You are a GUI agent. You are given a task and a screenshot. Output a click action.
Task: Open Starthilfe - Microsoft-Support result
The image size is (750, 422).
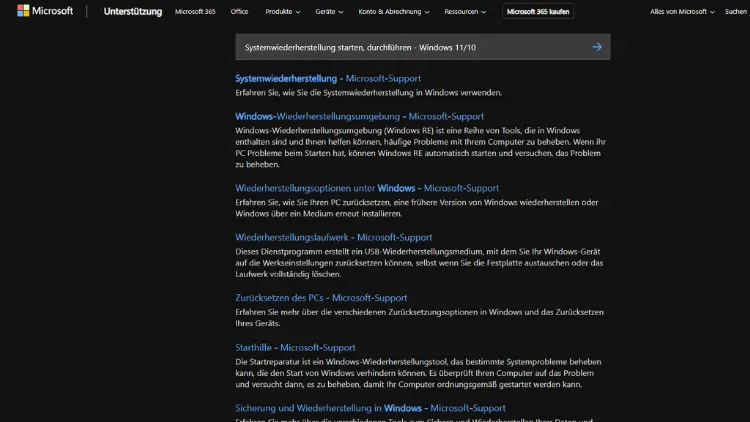click(x=295, y=347)
